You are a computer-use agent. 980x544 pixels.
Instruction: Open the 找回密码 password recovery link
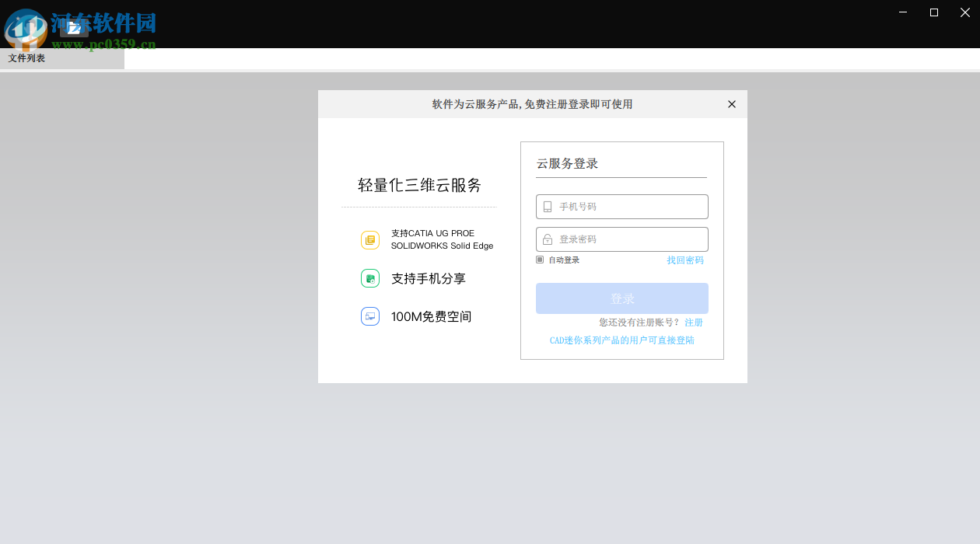pos(684,260)
